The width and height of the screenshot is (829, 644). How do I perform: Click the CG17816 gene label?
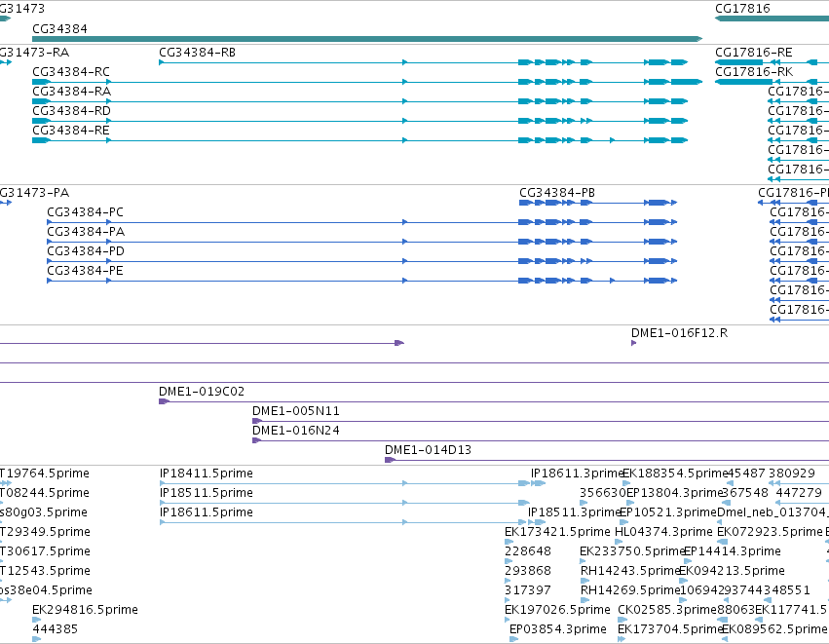tap(742, 9)
